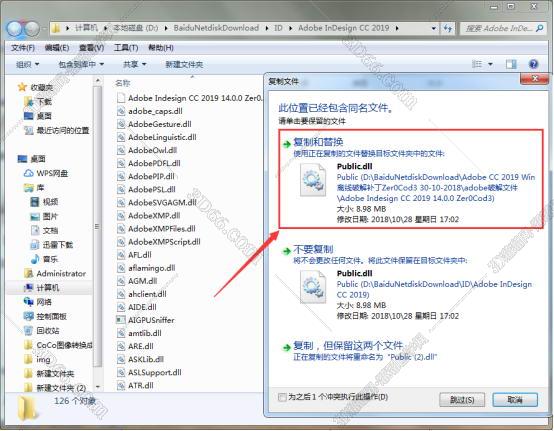
Task: Expand the arrow after Adobe InDesign CC 2019 breadcrumb
Action: (397, 28)
